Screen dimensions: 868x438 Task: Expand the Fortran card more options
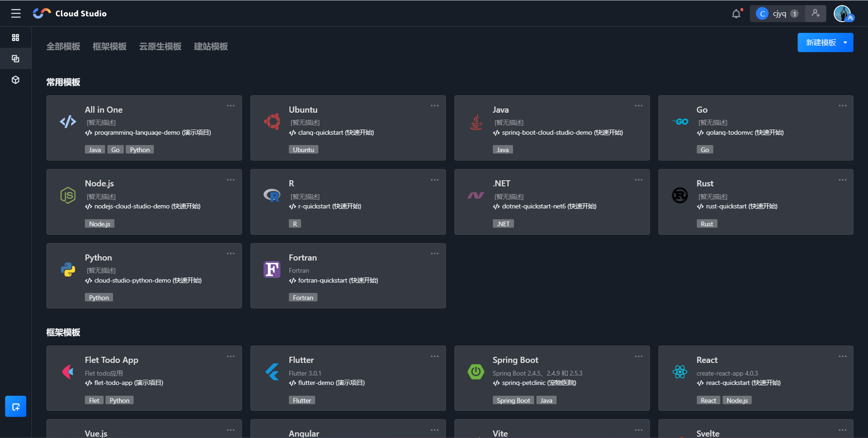pos(435,254)
